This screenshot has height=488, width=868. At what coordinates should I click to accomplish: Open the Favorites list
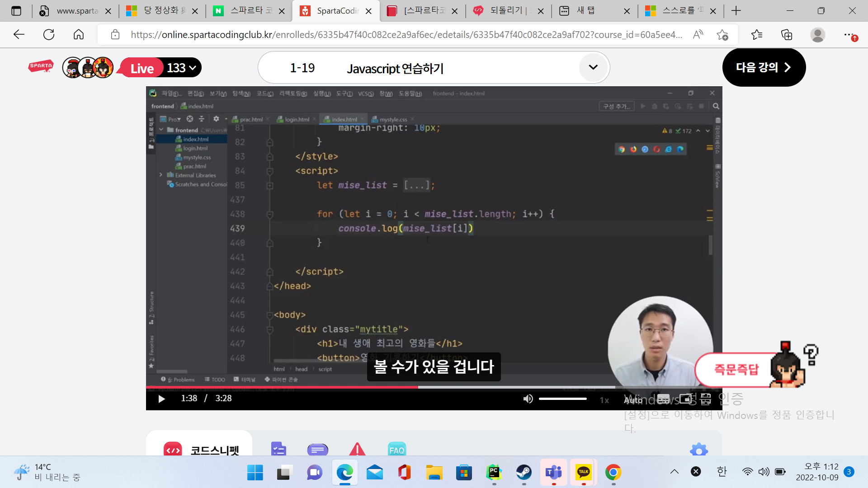756,35
